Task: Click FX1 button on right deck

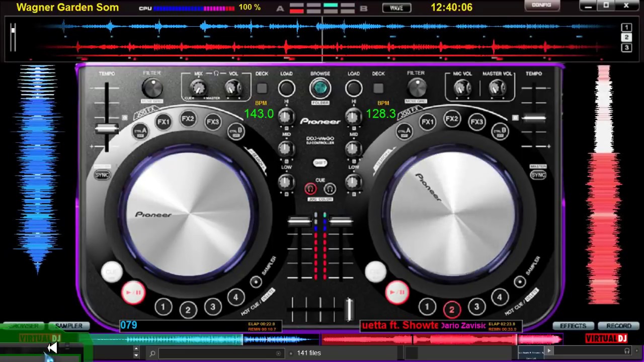Action: coord(428,122)
